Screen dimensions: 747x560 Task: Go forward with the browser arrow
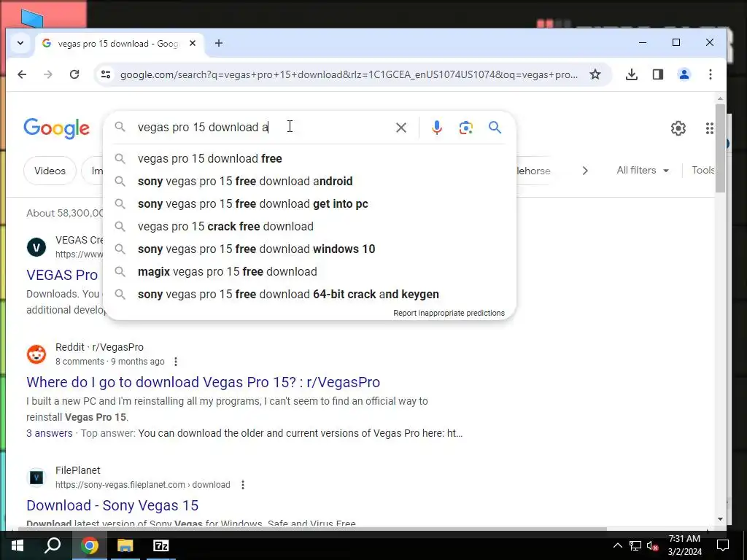(48, 74)
